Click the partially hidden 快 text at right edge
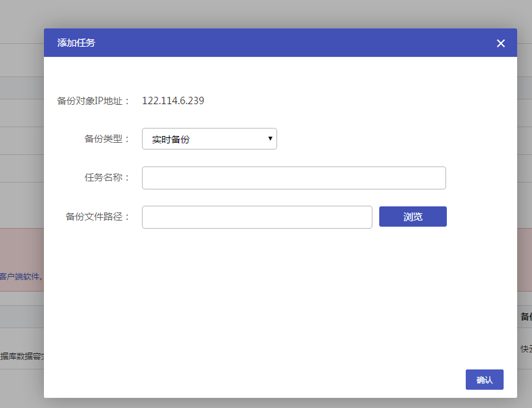This screenshot has height=408, width=532. click(x=525, y=349)
